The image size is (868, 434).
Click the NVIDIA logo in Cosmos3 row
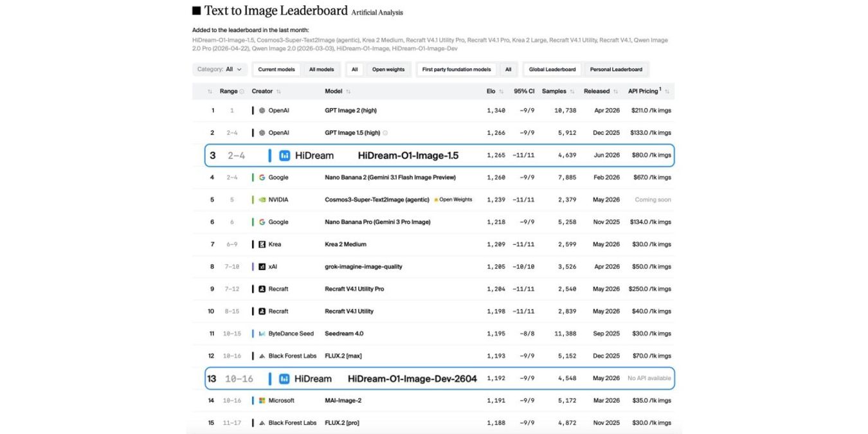coord(262,200)
